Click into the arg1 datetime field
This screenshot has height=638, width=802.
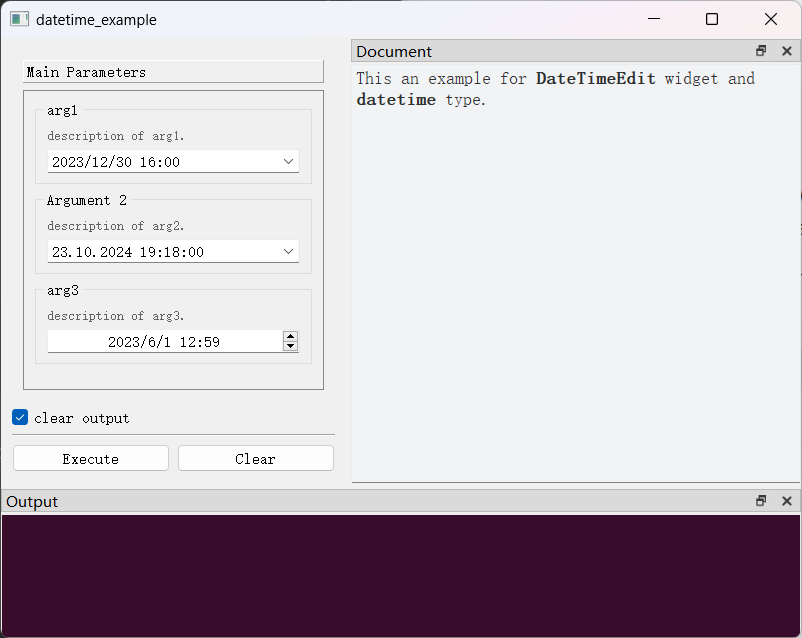pos(160,161)
